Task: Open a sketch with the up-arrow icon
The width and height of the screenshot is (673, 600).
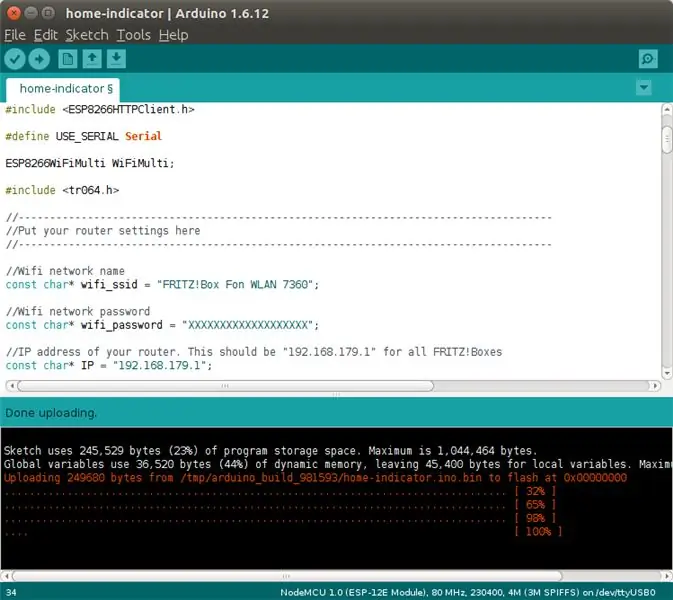Action: pyautogui.click(x=92, y=59)
